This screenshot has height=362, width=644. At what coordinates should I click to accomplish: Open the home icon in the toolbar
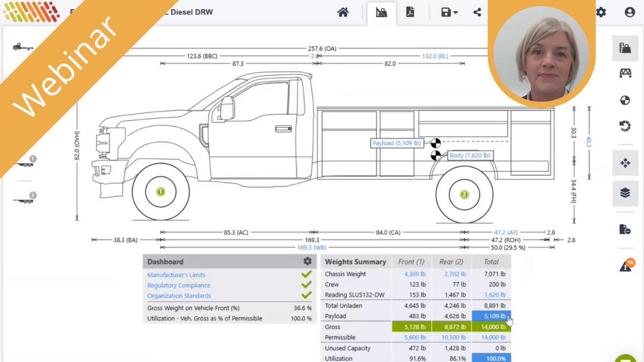click(x=343, y=12)
